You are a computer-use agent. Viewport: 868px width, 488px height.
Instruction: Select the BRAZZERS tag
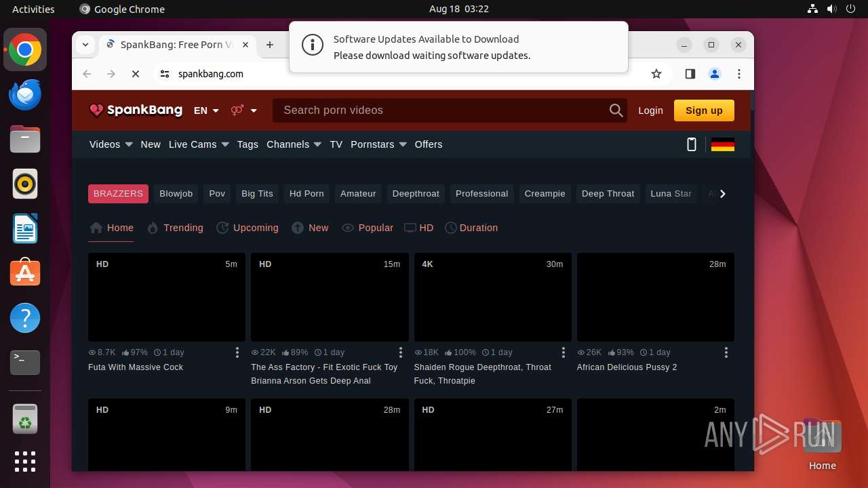(x=118, y=194)
